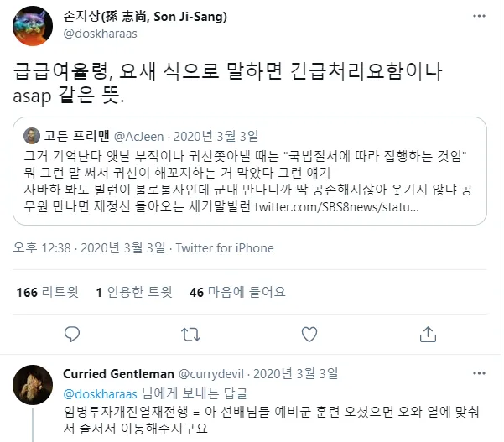The height and width of the screenshot is (442, 504).
Task: Click the @currydevil handle
Action: point(218,373)
